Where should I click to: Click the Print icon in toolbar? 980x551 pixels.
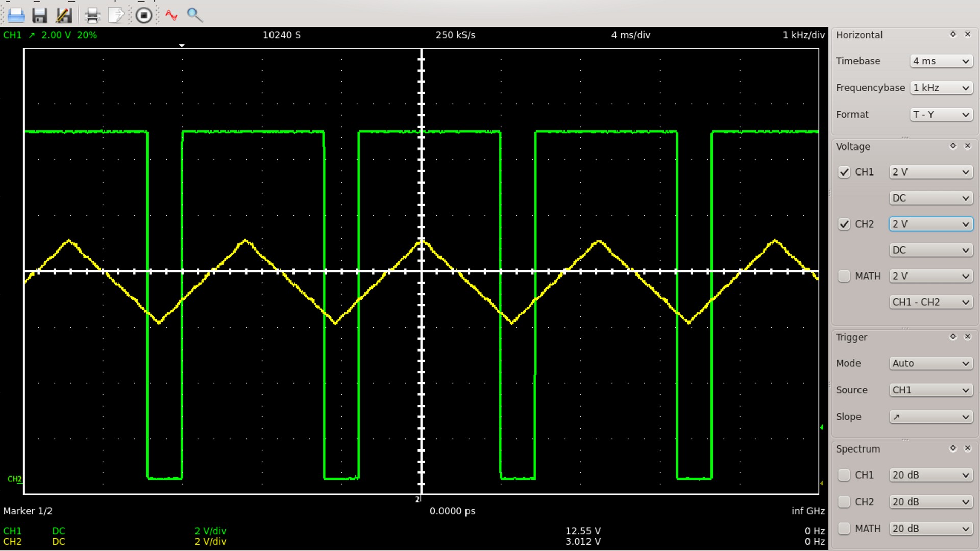tap(92, 15)
